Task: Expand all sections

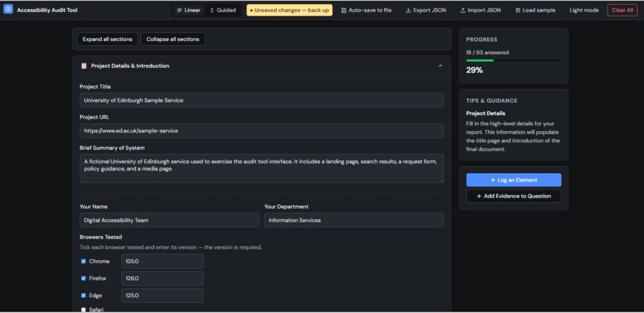Action: [x=107, y=39]
